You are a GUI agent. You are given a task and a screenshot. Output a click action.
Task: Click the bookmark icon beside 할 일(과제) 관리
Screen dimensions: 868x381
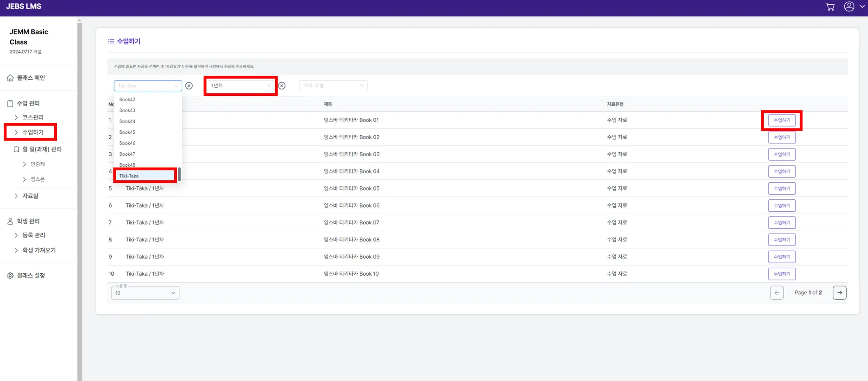pos(16,149)
